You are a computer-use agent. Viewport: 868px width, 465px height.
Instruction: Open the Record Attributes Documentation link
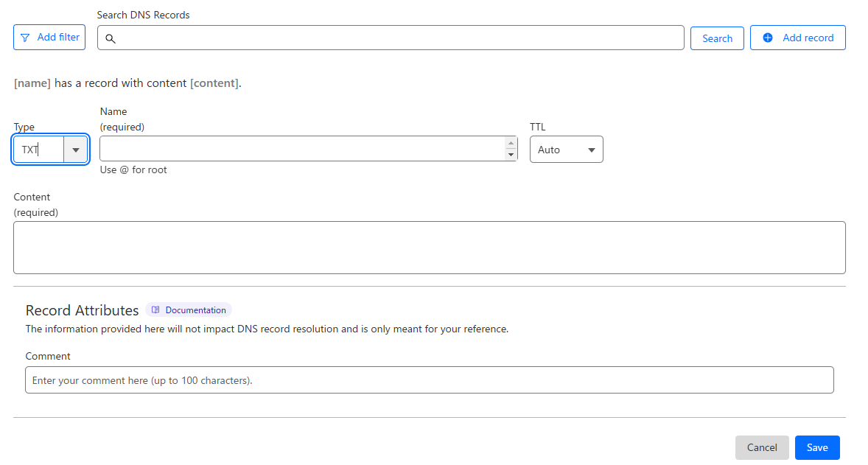189,310
